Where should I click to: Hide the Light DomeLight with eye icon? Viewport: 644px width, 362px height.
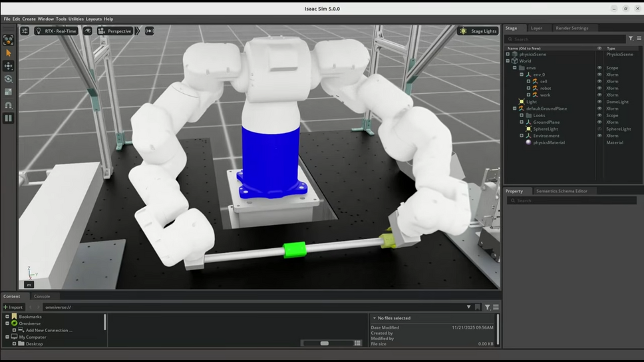pyautogui.click(x=599, y=102)
